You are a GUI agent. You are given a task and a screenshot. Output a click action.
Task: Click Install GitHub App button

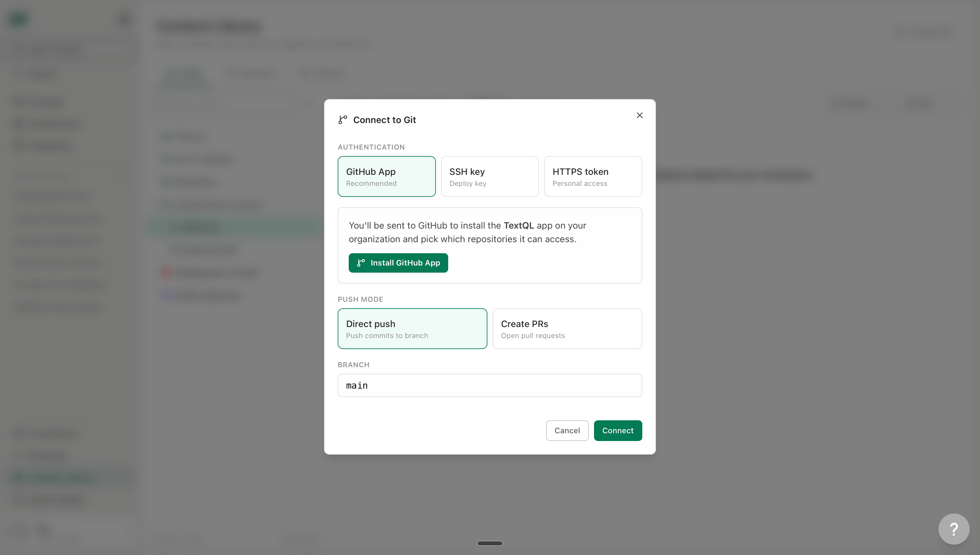398,263
